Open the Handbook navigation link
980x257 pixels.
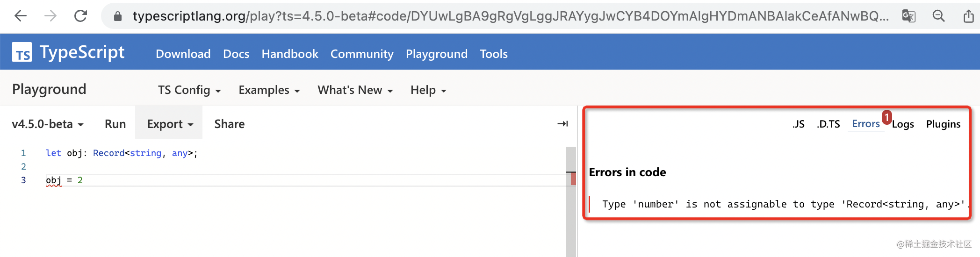pyautogui.click(x=289, y=54)
